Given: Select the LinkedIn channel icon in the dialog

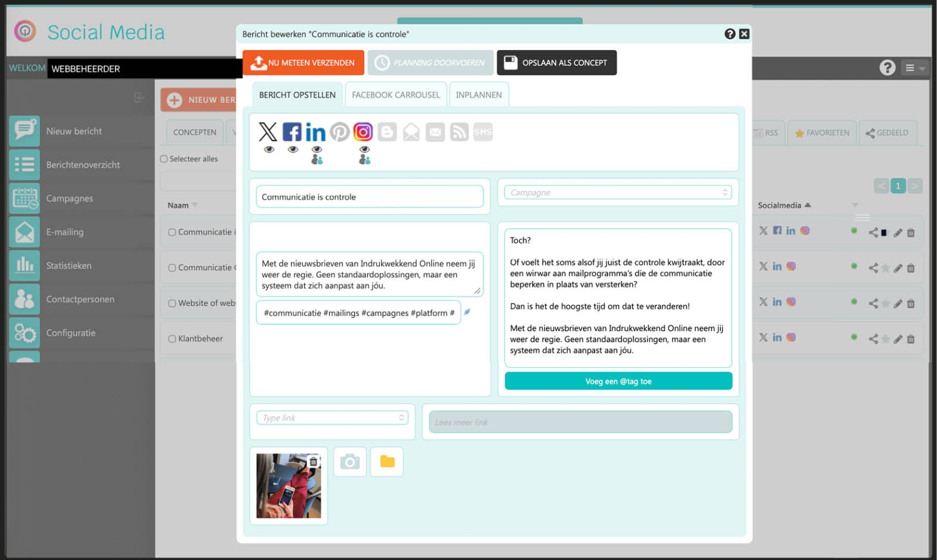Looking at the screenshot, I should [315, 132].
